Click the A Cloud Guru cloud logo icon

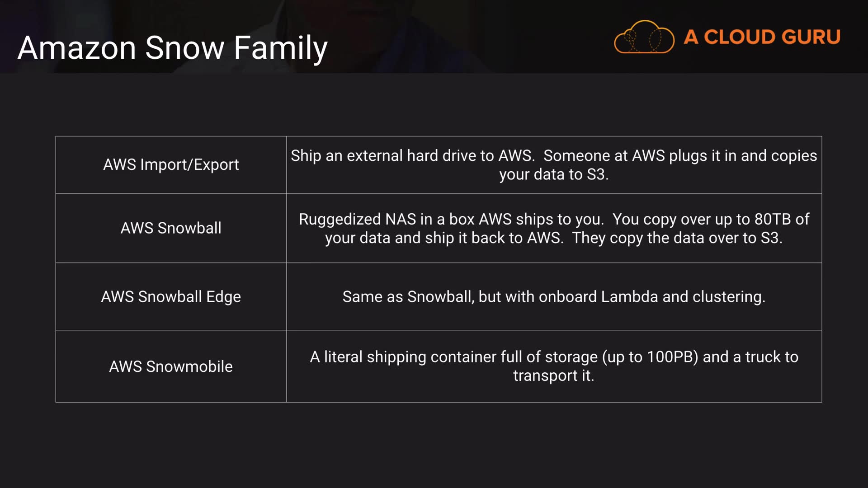pyautogui.click(x=644, y=37)
